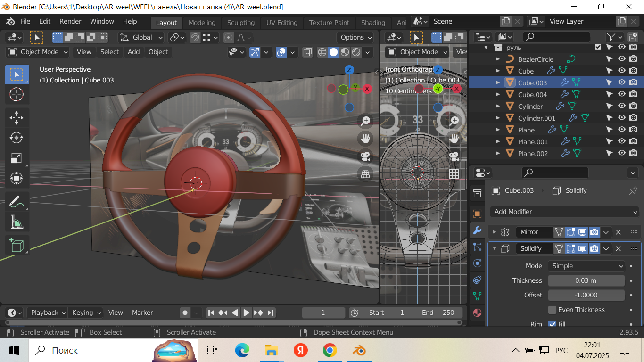The width and height of the screenshot is (644, 362).
Task: Select the Move tool in left toolbar
Action: [17, 118]
